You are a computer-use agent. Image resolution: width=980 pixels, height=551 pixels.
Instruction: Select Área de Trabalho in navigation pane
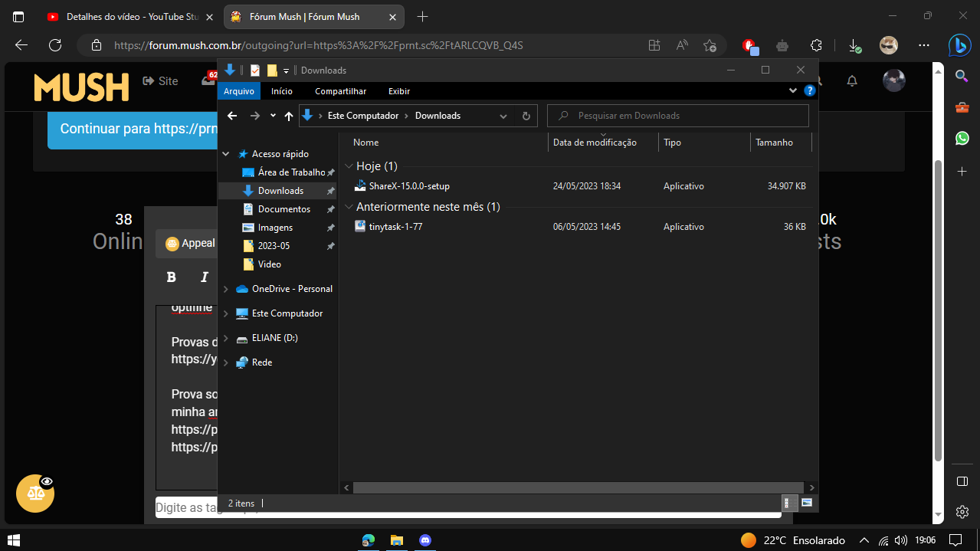pyautogui.click(x=291, y=172)
